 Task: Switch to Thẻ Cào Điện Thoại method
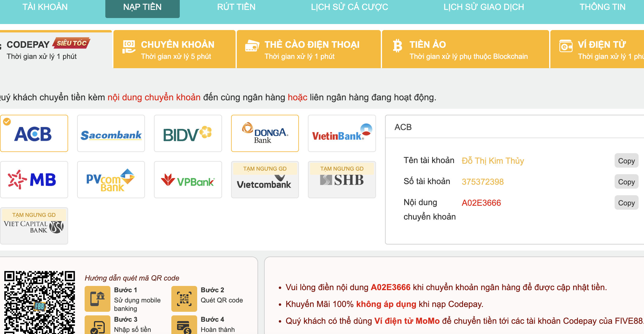[x=308, y=50]
